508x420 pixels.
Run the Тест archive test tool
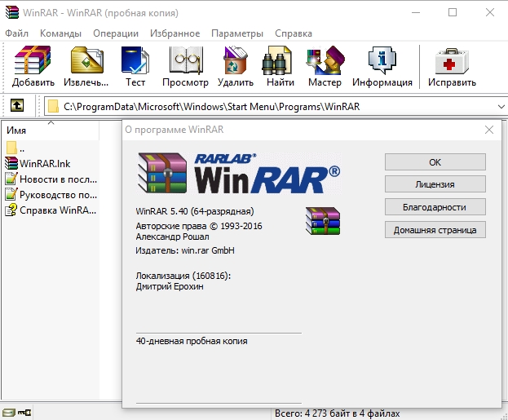coord(135,60)
